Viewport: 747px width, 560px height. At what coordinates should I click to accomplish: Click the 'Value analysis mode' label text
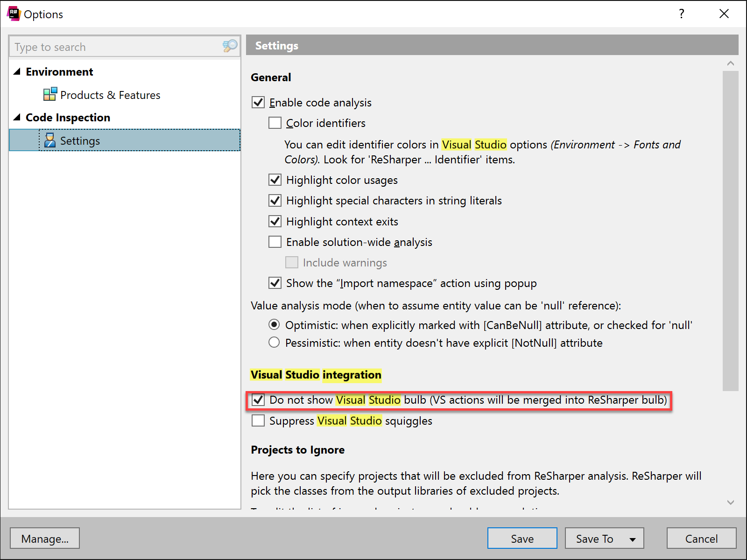pyautogui.click(x=436, y=306)
